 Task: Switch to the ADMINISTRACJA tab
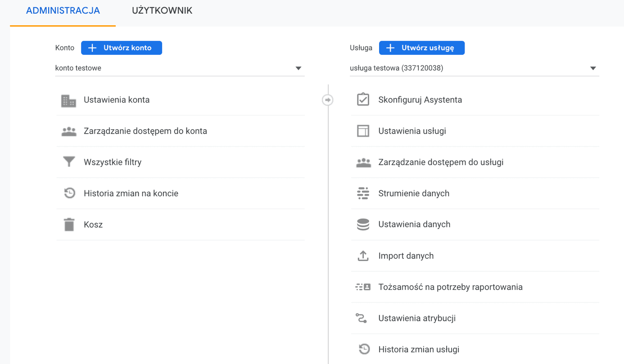(63, 11)
